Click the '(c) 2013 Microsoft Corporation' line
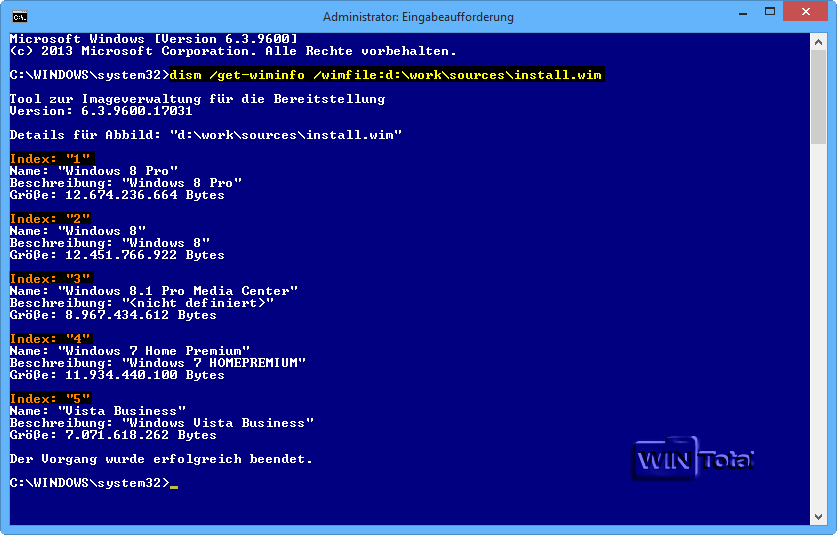Screen dimensions: 837x535 233,51
